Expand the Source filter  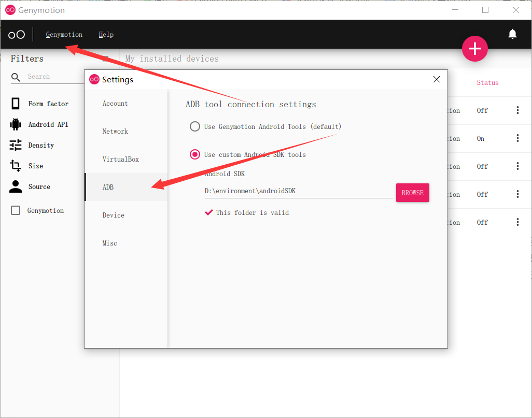tap(39, 186)
